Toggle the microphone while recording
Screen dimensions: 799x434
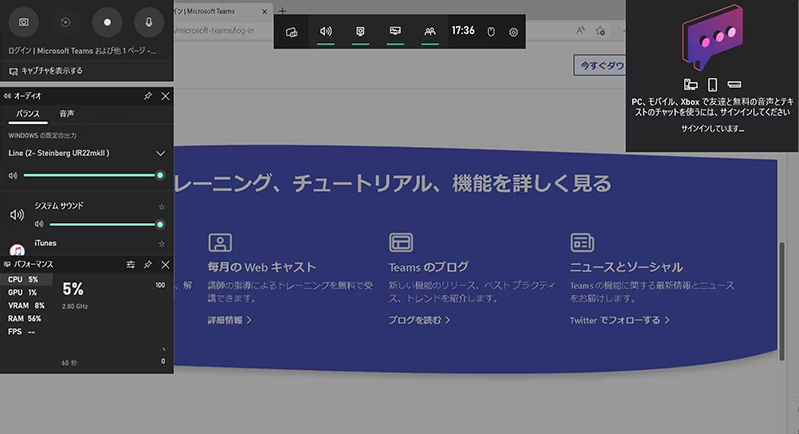pos(149,21)
